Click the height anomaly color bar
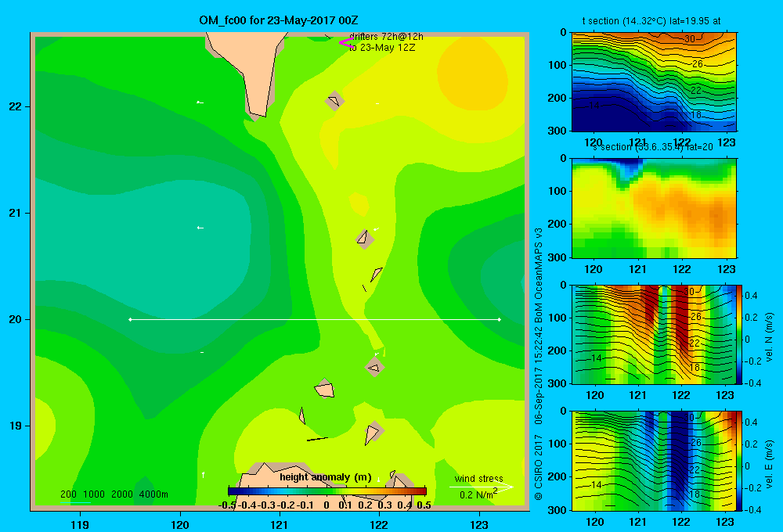This screenshot has height=532, width=783. click(x=327, y=491)
